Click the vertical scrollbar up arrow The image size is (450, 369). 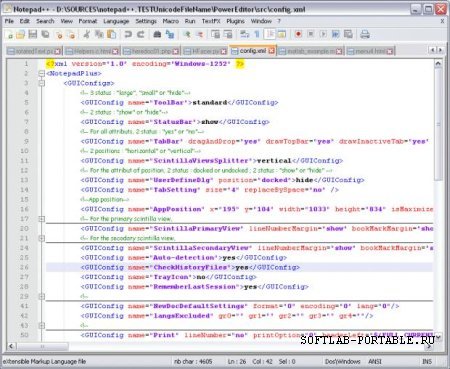[438, 63]
